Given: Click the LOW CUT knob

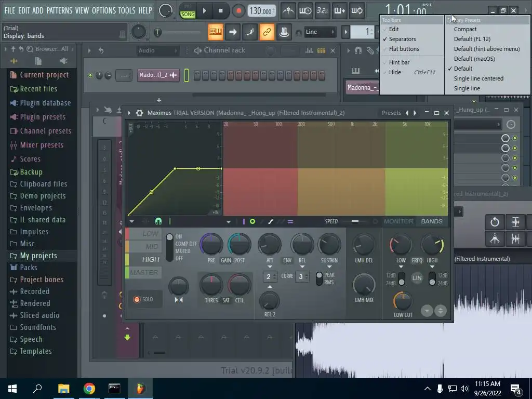Looking at the screenshot, I should coord(403,301).
